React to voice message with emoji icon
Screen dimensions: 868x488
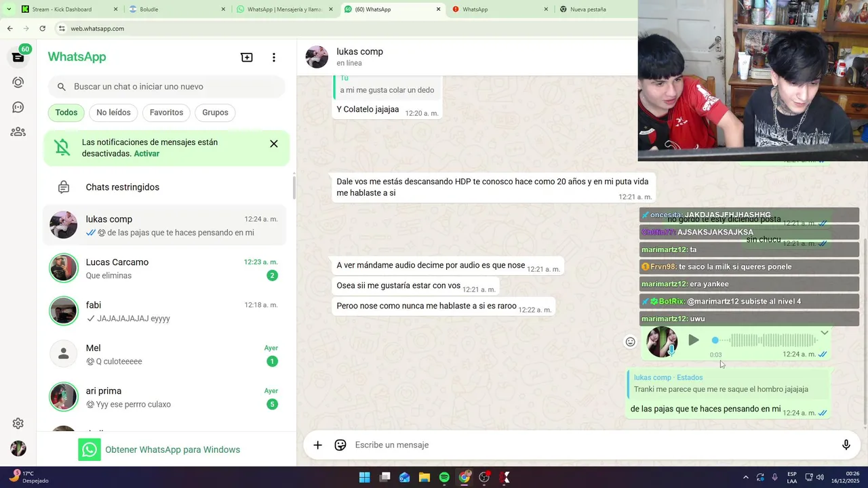630,342
